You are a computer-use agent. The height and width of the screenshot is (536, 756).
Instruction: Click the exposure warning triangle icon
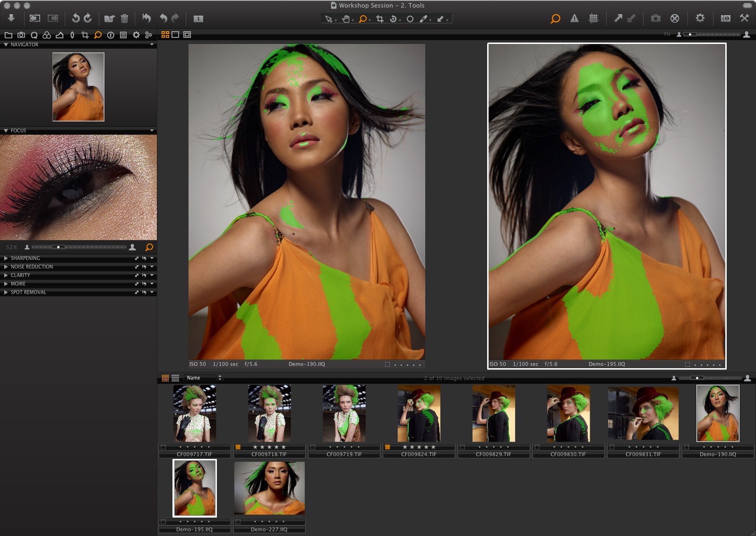point(575,19)
